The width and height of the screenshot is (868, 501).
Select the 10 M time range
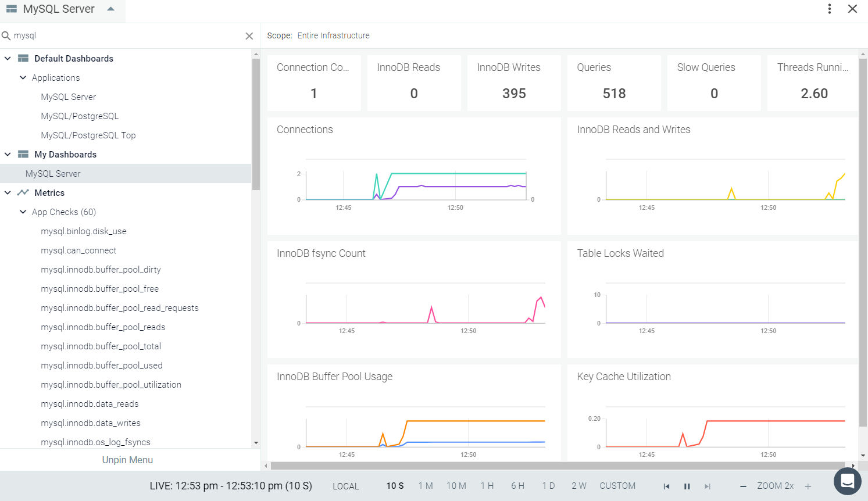[456, 486]
